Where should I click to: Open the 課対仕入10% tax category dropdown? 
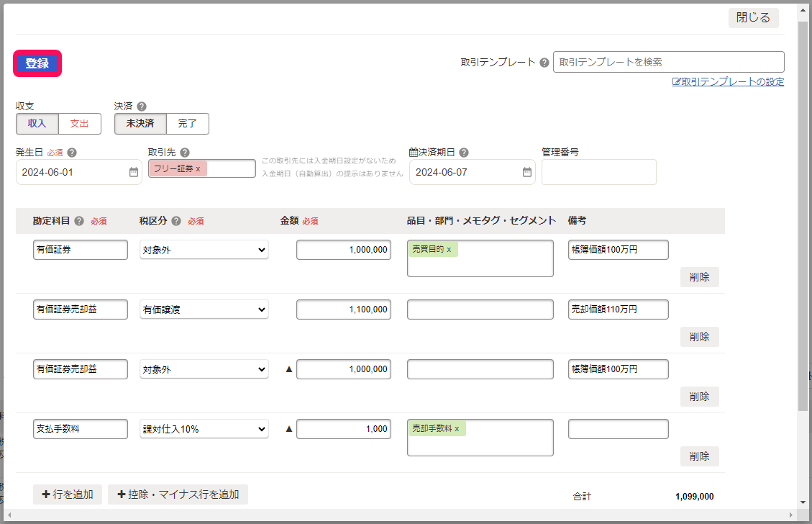pyautogui.click(x=204, y=429)
